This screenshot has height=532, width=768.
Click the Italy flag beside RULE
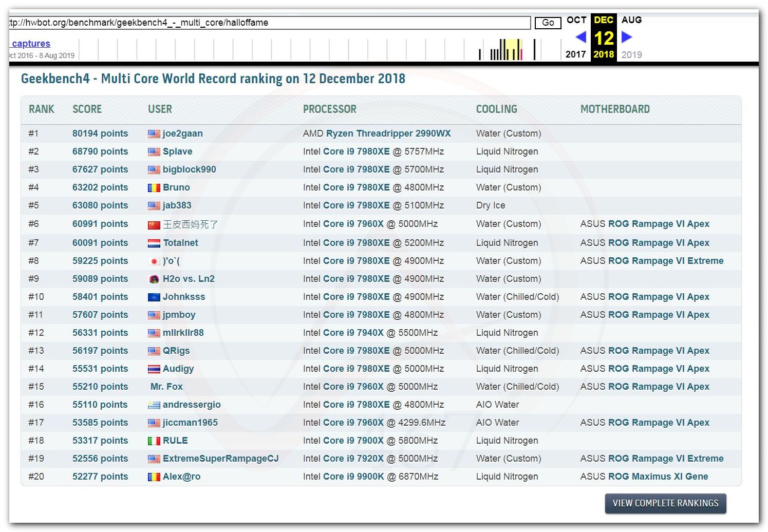[154, 441]
